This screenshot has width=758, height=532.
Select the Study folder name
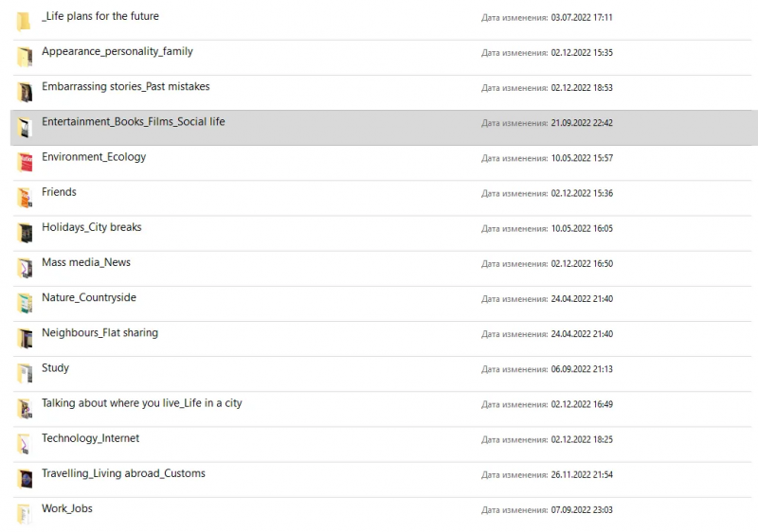pos(55,368)
